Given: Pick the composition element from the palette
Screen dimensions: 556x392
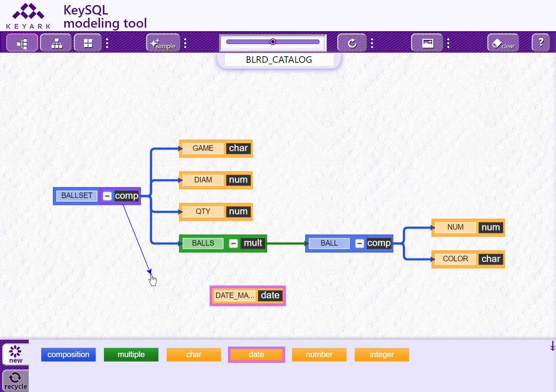Looking at the screenshot, I should pos(68,355).
